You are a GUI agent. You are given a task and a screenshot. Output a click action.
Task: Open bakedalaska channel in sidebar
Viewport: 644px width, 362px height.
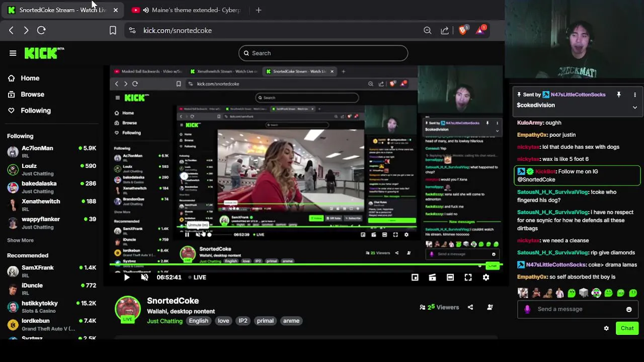(x=51, y=188)
